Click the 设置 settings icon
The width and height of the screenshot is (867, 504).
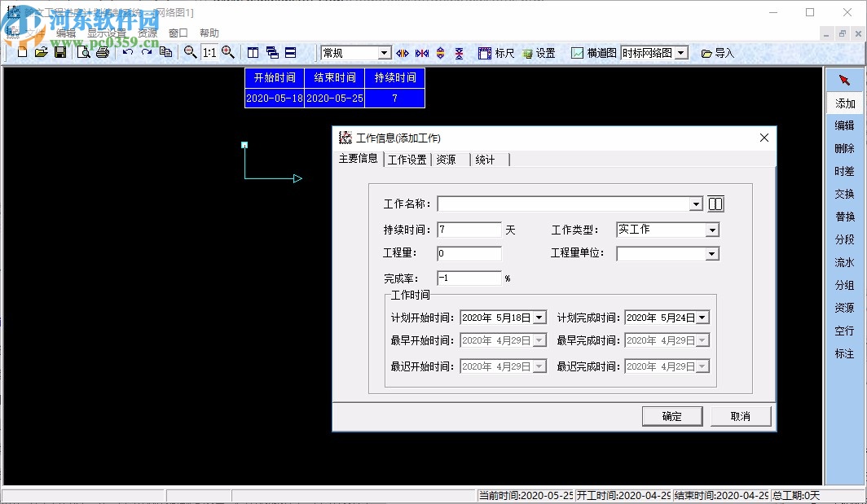pyautogui.click(x=539, y=53)
